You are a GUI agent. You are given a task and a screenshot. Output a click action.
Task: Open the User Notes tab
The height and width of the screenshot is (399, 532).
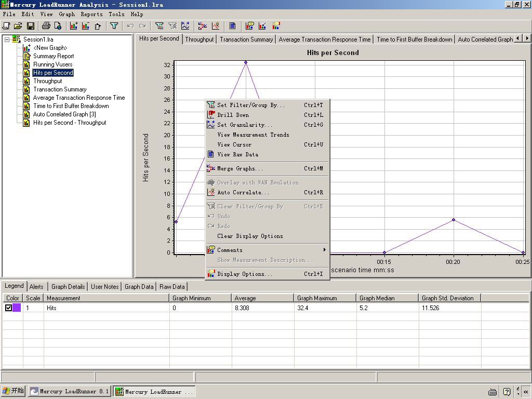click(x=104, y=287)
